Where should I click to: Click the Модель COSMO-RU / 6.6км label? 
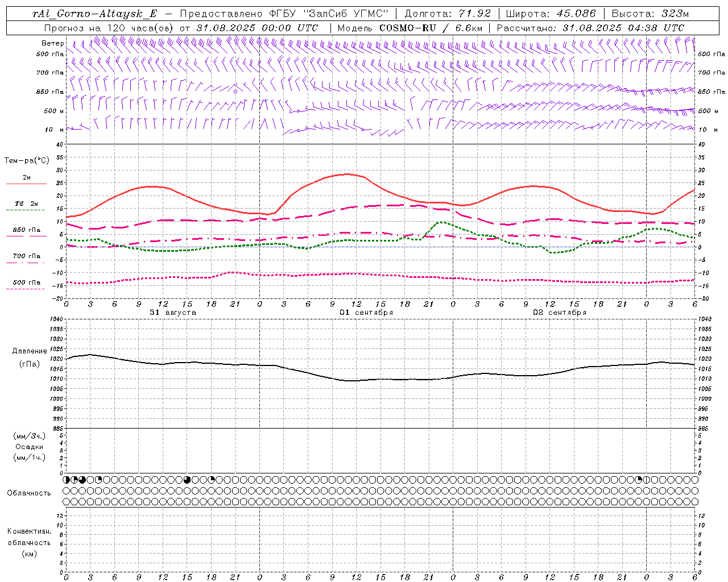[409, 28]
